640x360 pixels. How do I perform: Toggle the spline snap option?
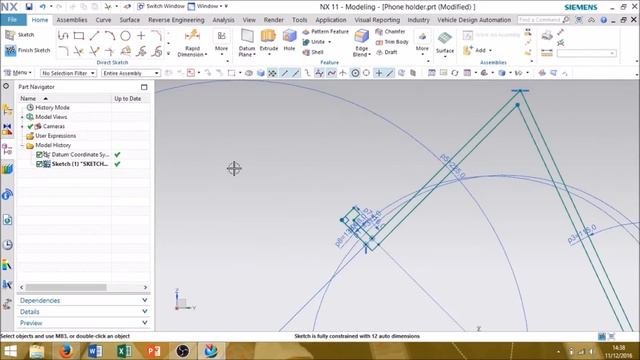331,73
